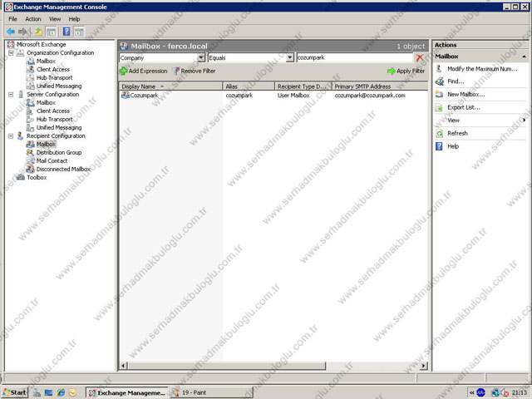This screenshot has height=399, width=532.
Task: Toggle the action pane toolbar icon
Action: [79, 32]
